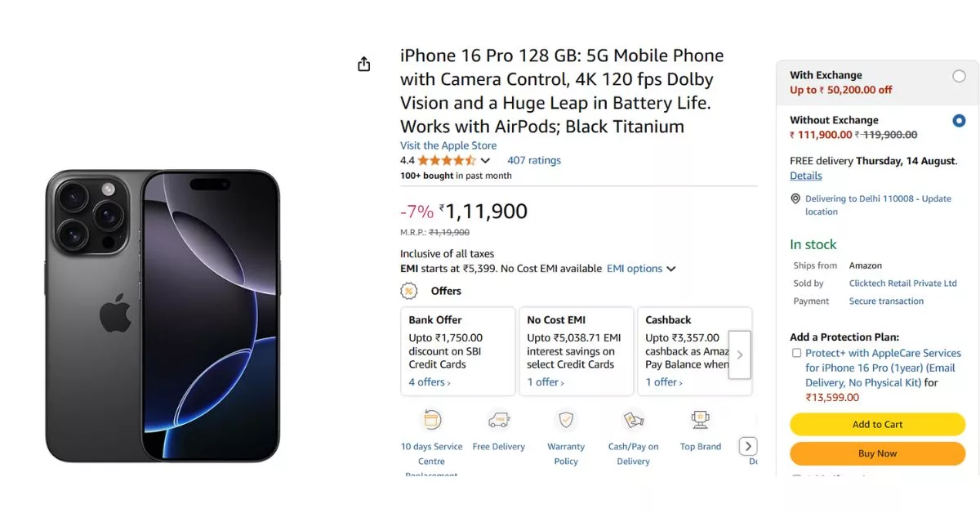The height and width of the screenshot is (513, 980).
Task: Click the Cash/Pay on Delivery icon
Action: pos(633,422)
